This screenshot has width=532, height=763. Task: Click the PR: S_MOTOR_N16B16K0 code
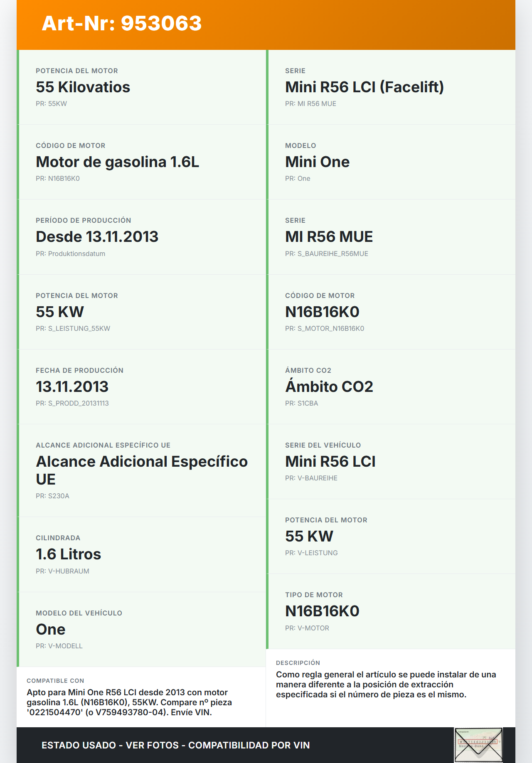(325, 328)
